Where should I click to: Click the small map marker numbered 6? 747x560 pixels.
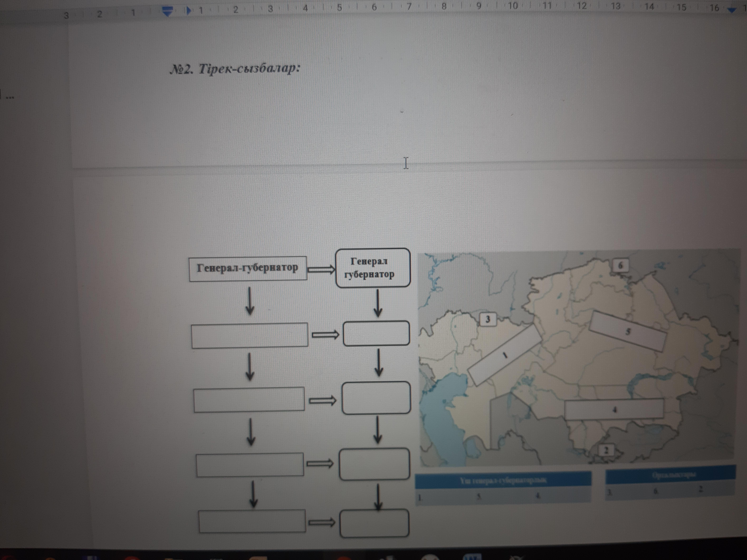pos(620,266)
